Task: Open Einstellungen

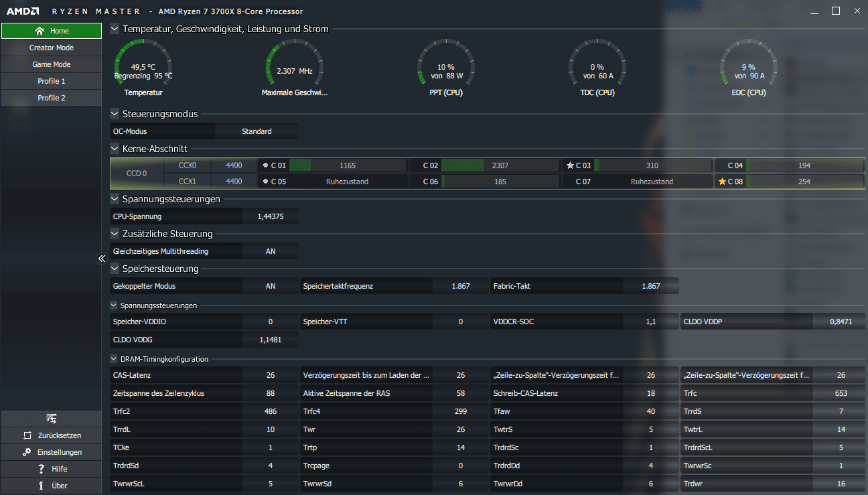Action: [52, 452]
